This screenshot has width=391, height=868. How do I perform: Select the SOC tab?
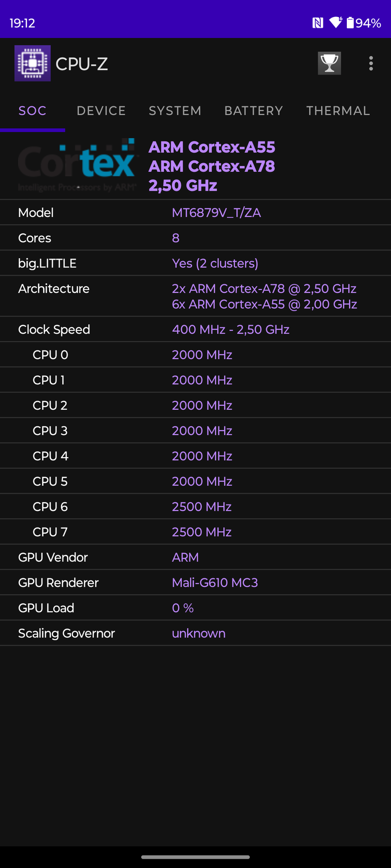(x=32, y=111)
